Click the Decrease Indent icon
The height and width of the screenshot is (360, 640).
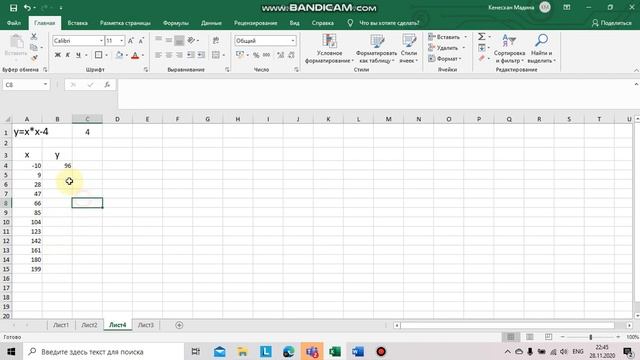click(x=191, y=55)
